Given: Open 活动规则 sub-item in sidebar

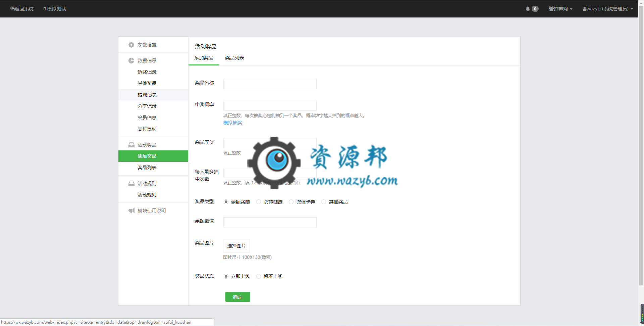Looking at the screenshot, I should point(153,195).
